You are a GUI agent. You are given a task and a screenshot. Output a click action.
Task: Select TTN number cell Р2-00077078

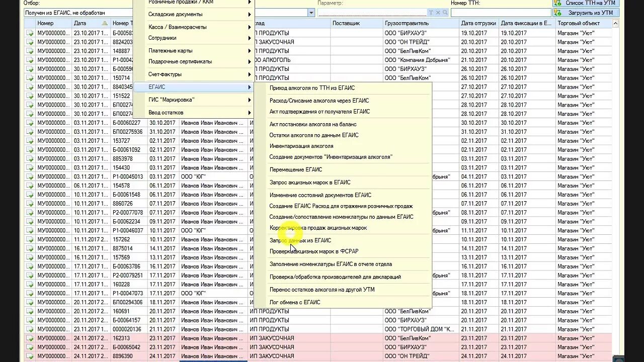coord(129,213)
